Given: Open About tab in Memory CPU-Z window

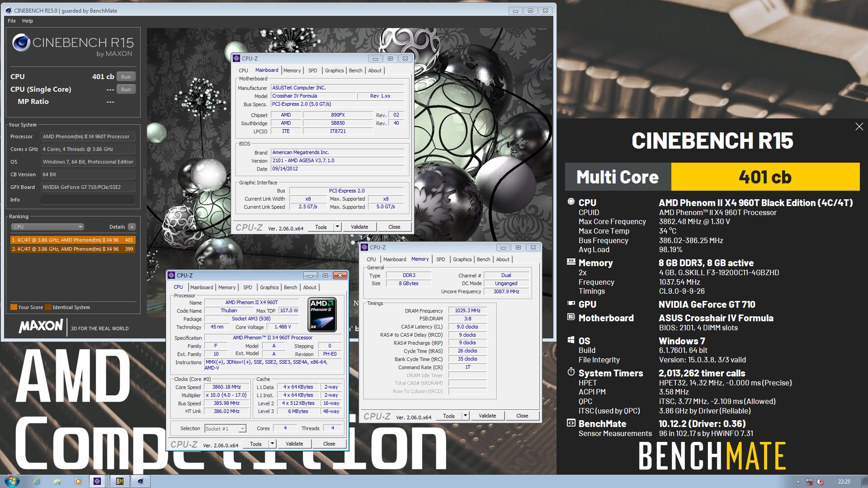Looking at the screenshot, I should 503,259.
